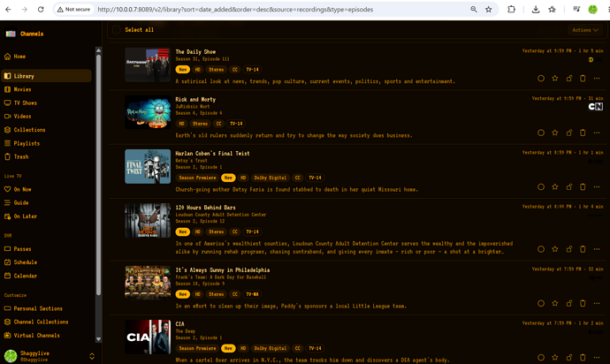Favorite Rick and Morty with star icon

click(555, 133)
